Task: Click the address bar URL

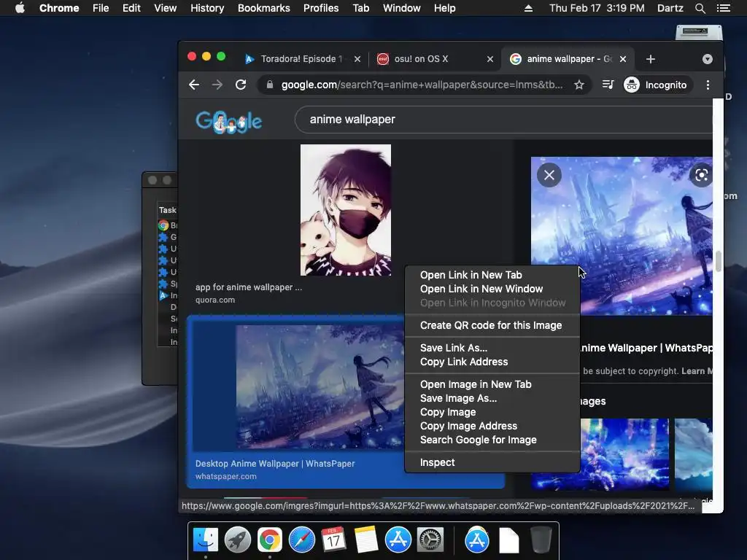Action: [422, 85]
